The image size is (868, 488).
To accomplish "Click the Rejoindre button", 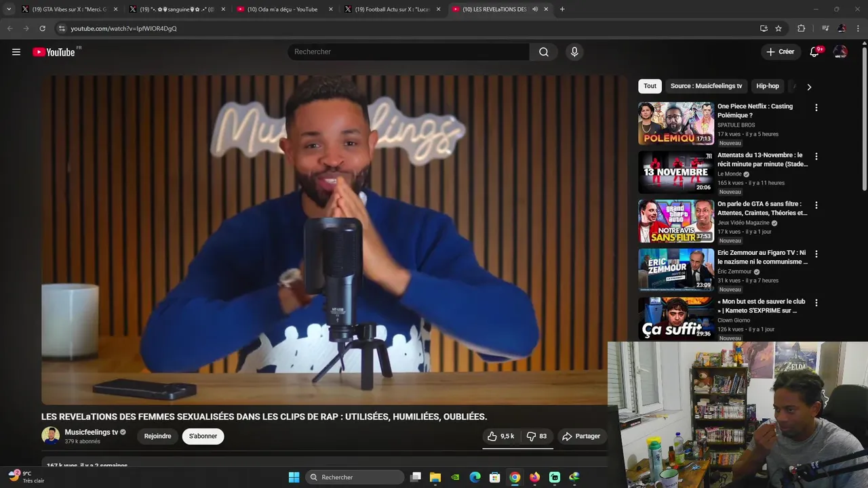I will [x=157, y=436].
